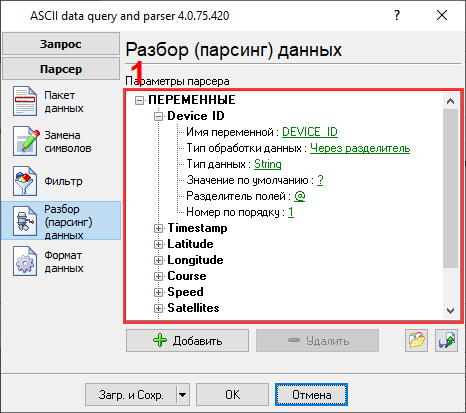Switch to the Парсер tab
Screen dimensions: 466x413
(61, 69)
